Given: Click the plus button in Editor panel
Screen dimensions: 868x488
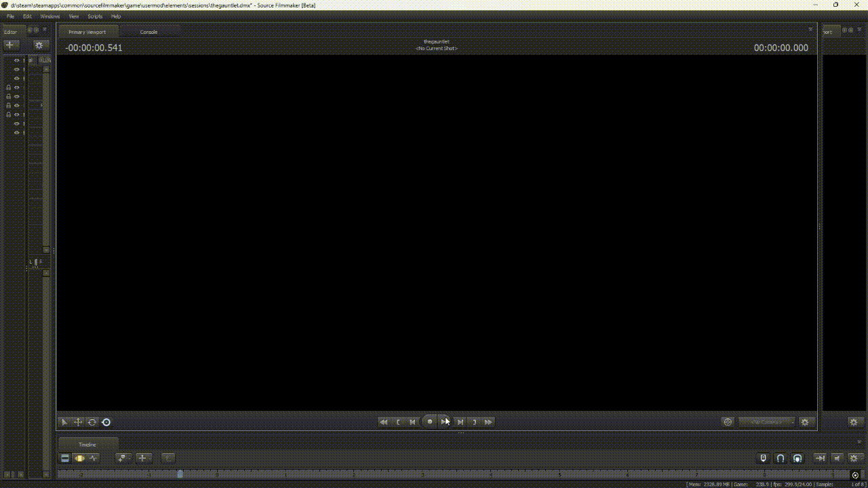Looking at the screenshot, I should coord(12,45).
